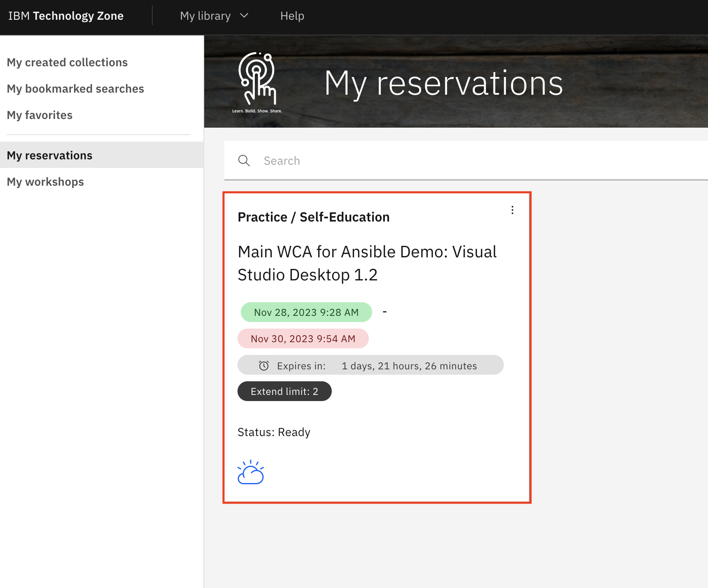Go to IBM Technology Zone home
Viewport: 708px width, 588px height.
pyautogui.click(x=66, y=16)
